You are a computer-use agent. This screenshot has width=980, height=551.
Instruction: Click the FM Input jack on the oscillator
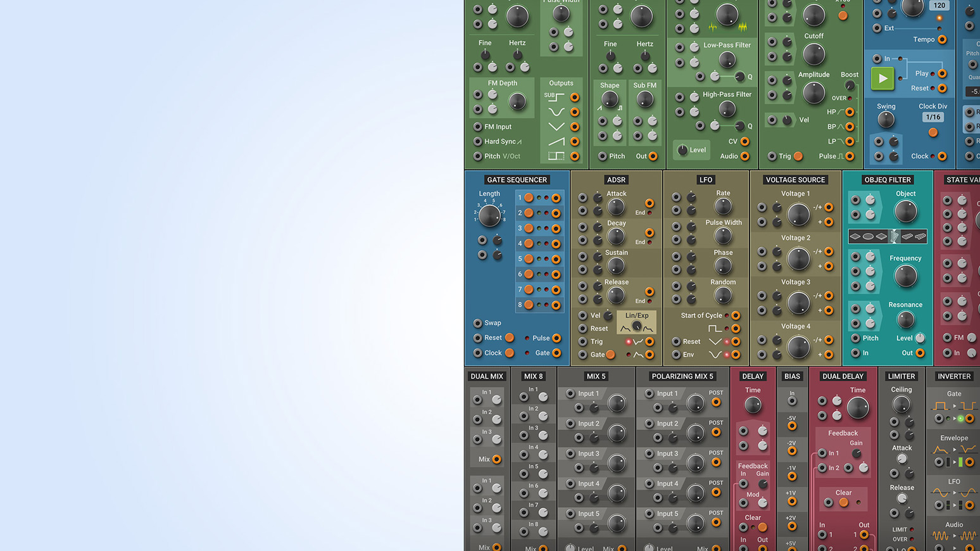tap(478, 127)
